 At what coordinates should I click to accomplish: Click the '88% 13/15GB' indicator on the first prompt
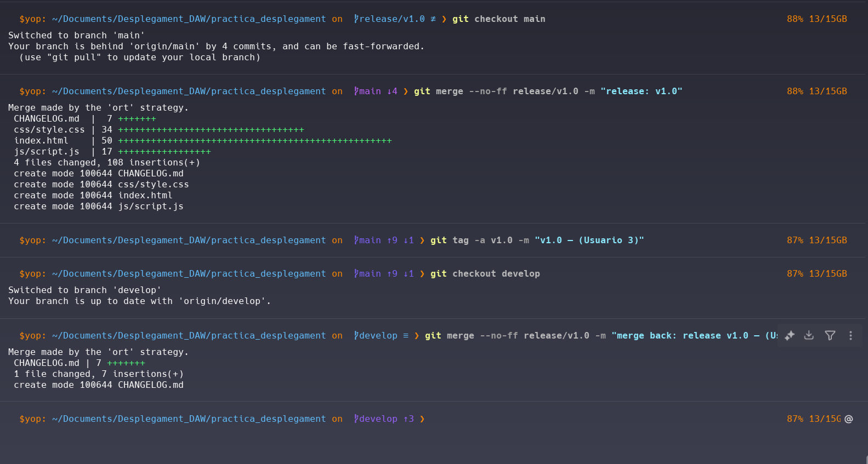[x=816, y=19]
